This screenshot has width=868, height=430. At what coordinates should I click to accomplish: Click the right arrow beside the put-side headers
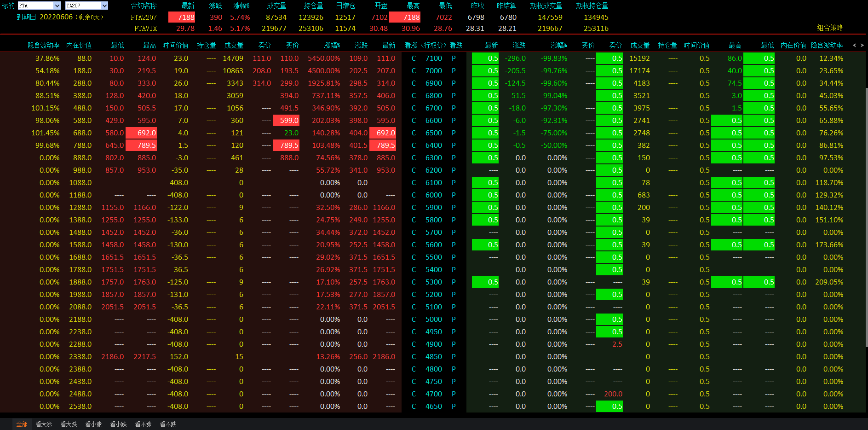point(862,45)
